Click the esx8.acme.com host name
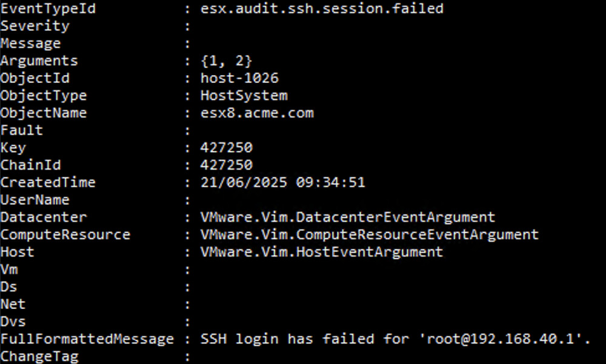 coord(257,113)
